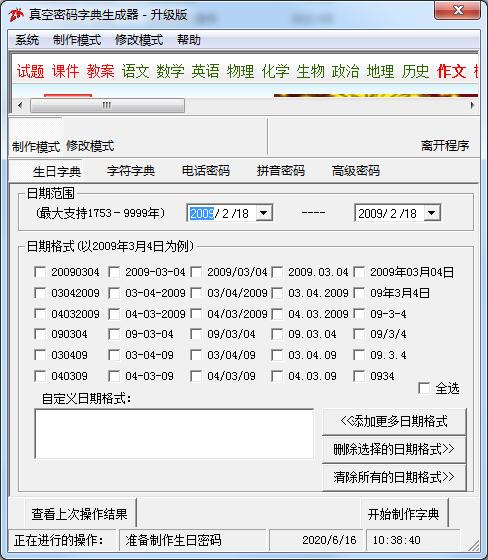This screenshot has width=488, height=560.
Task: Switch to the 字符字典 tab
Action: tap(131, 171)
